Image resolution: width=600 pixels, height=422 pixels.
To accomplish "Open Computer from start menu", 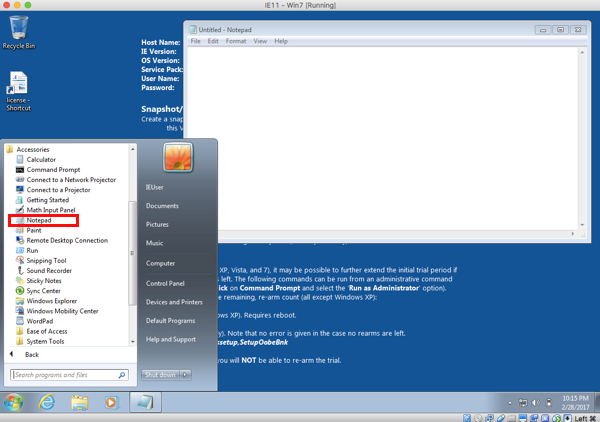I will pos(160,263).
